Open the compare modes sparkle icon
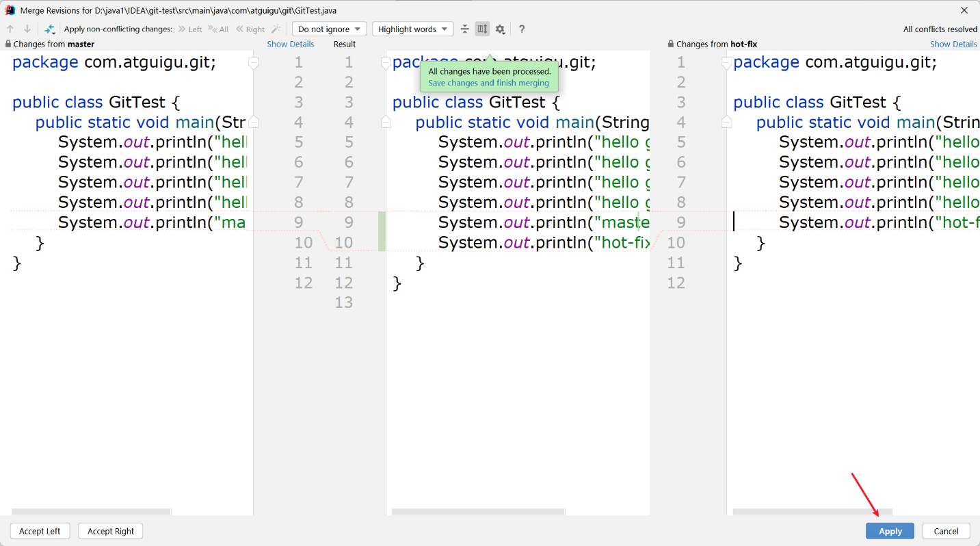 tap(50, 29)
